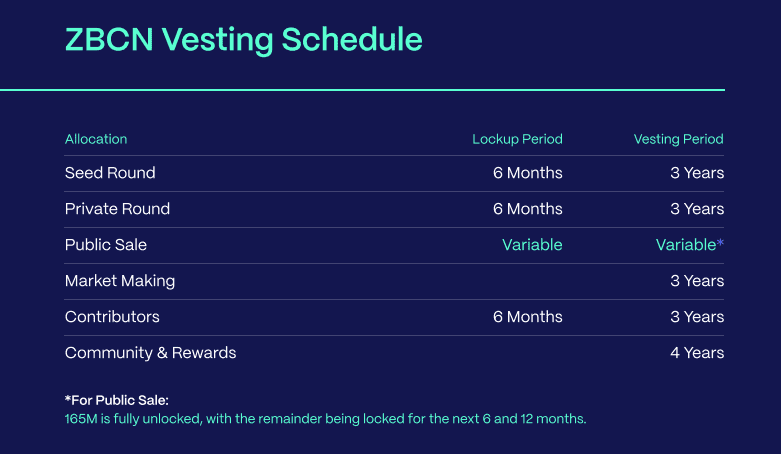Select the Contributors row label
Viewport: 781px width, 454px height.
pos(112,317)
